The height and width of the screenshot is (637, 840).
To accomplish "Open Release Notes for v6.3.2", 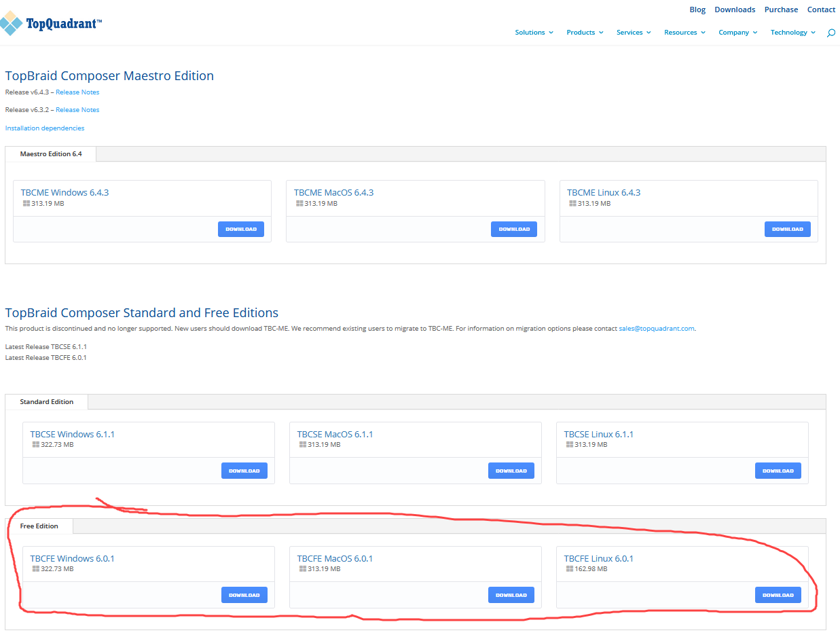I will click(77, 109).
